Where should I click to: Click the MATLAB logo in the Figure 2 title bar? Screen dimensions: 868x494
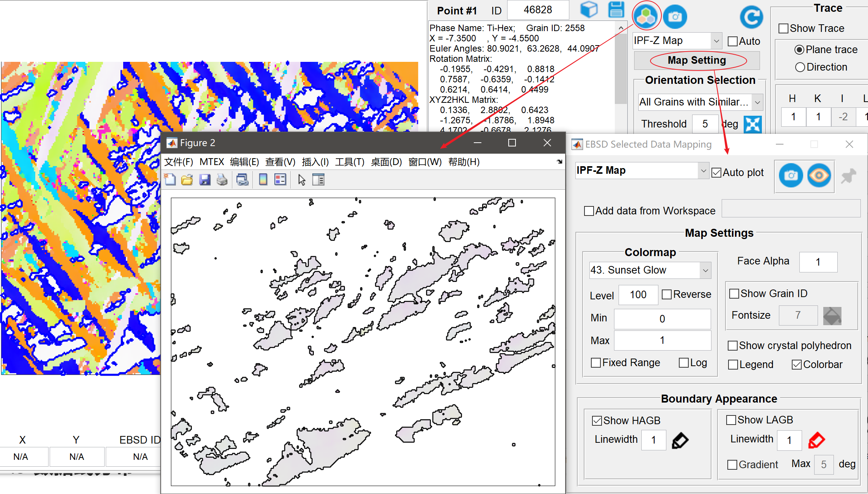click(x=172, y=143)
